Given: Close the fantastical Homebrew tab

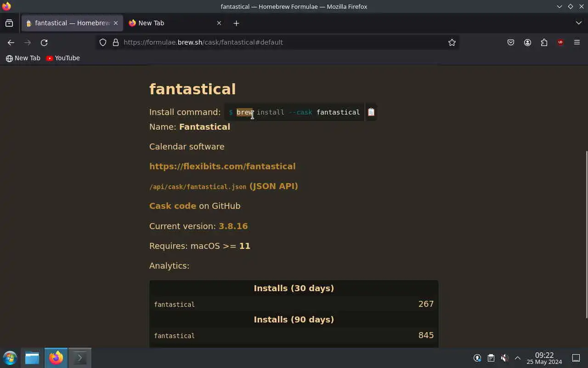Looking at the screenshot, I should coord(116,23).
